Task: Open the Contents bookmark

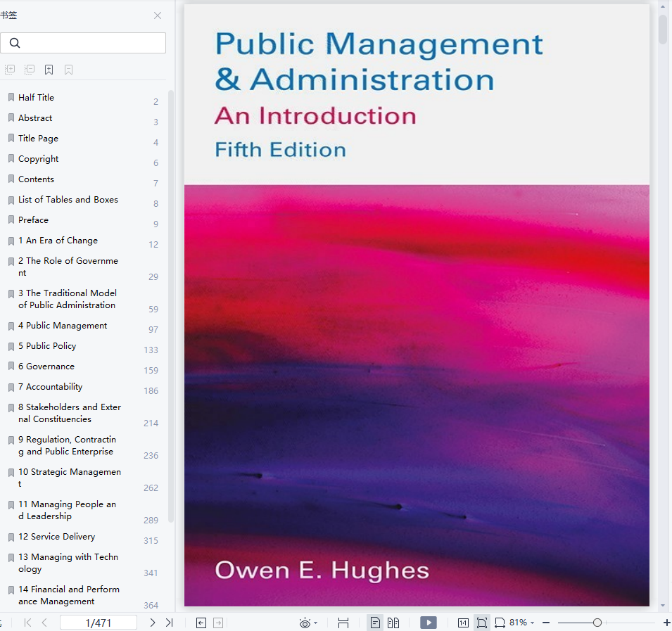Action: coord(36,179)
